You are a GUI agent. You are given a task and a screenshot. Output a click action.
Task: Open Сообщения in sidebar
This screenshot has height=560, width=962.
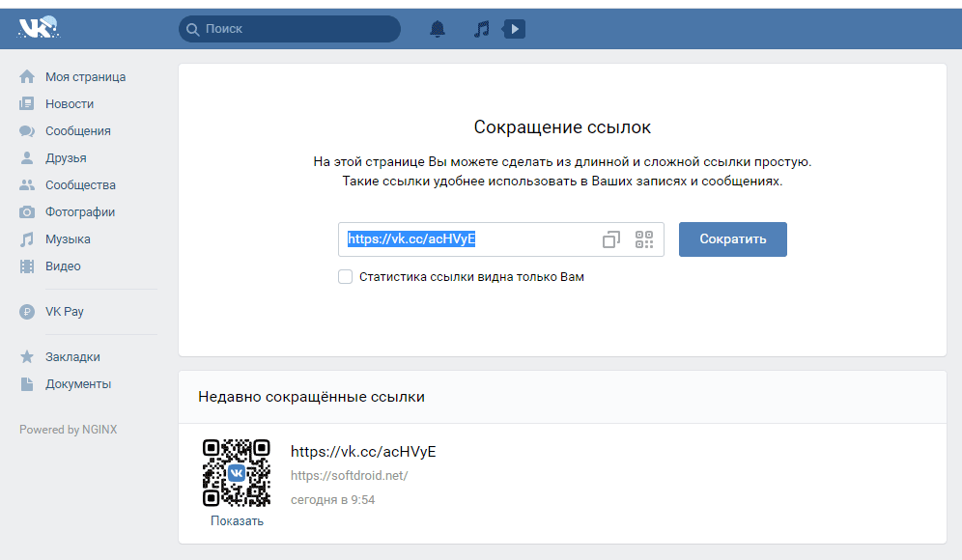[78, 130]
